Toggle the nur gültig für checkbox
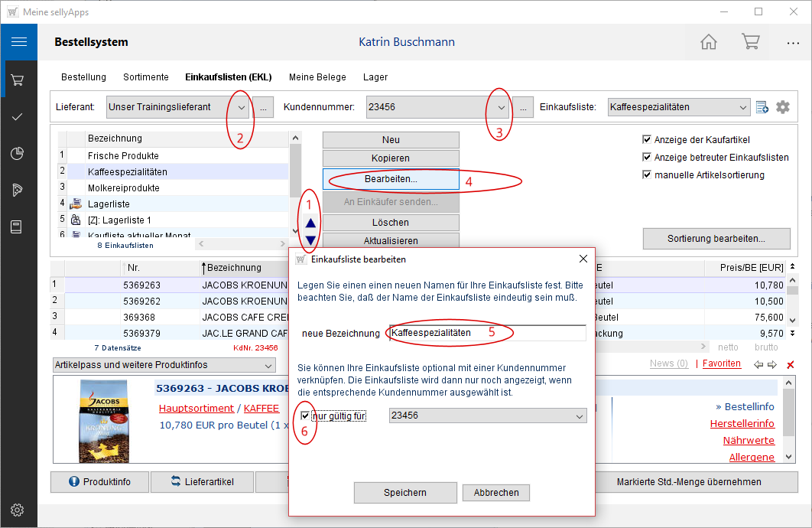Image resolution: width=812 pixels, height=528 pixels. (306, 416)
